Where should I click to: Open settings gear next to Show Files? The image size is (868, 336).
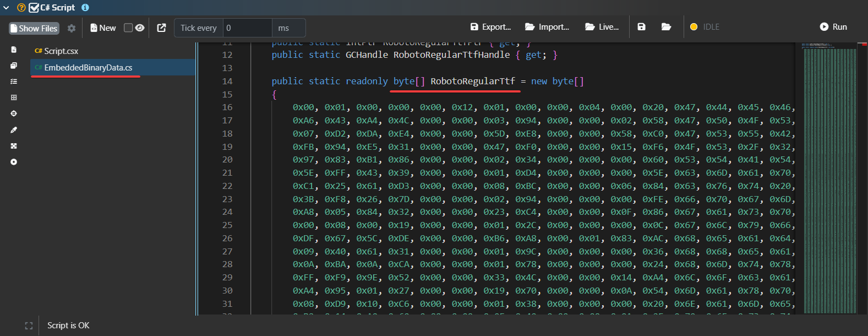[x=72, y=28]
